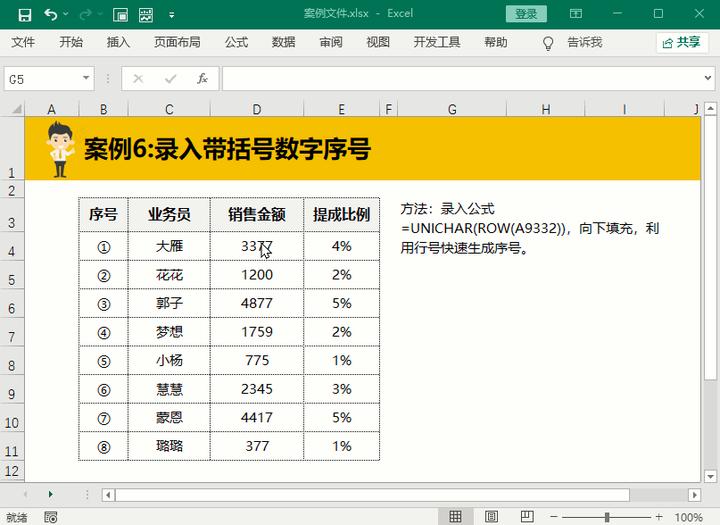Image resolution: width=720 pixels, height=525 pixels.
Task: Switch to Page Layout view icon
Action: [x=491, y=517]
